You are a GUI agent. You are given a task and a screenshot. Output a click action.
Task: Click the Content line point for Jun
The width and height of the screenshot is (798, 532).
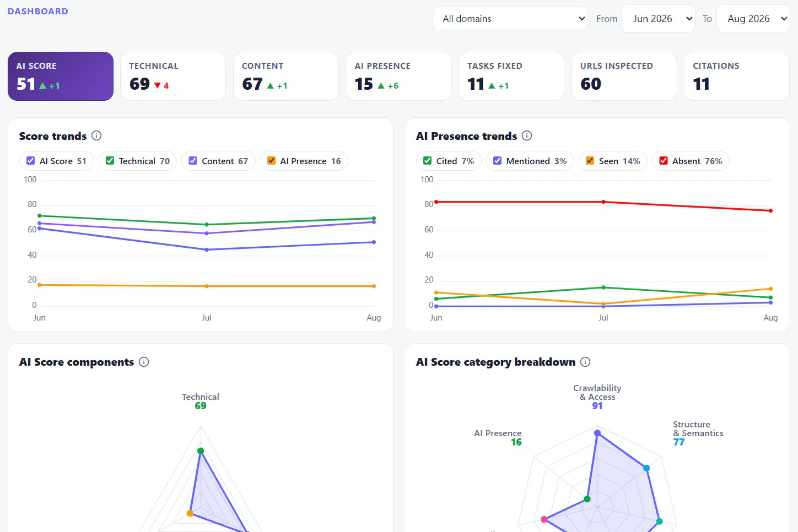39,224
